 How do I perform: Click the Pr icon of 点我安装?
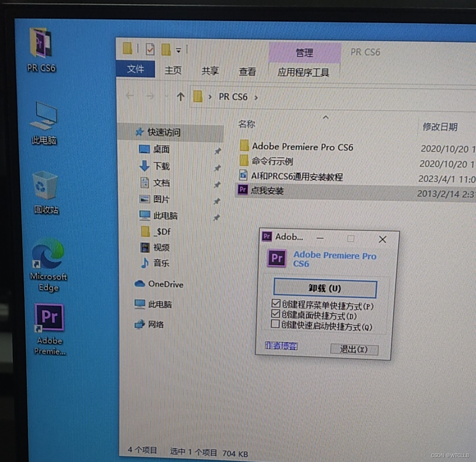[242, 189]
